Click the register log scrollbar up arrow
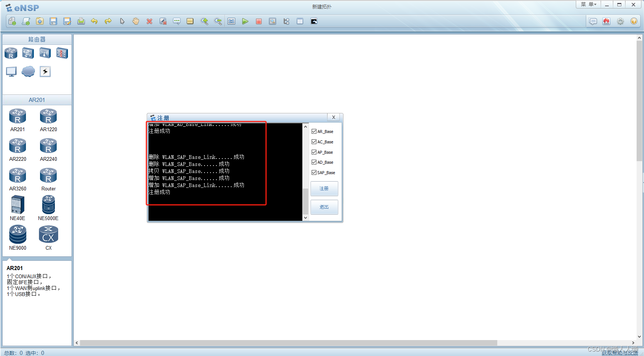 (306, 127)
